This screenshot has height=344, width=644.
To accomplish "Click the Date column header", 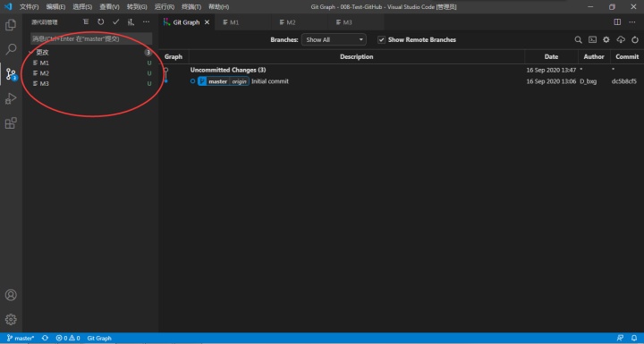I will 551,56.
